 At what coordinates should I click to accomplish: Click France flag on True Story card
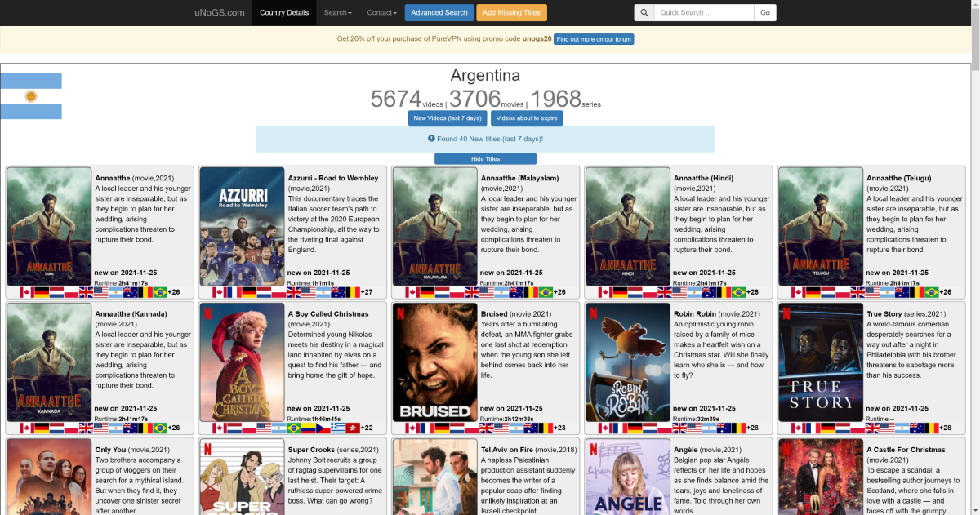click(x=813, y=428)
